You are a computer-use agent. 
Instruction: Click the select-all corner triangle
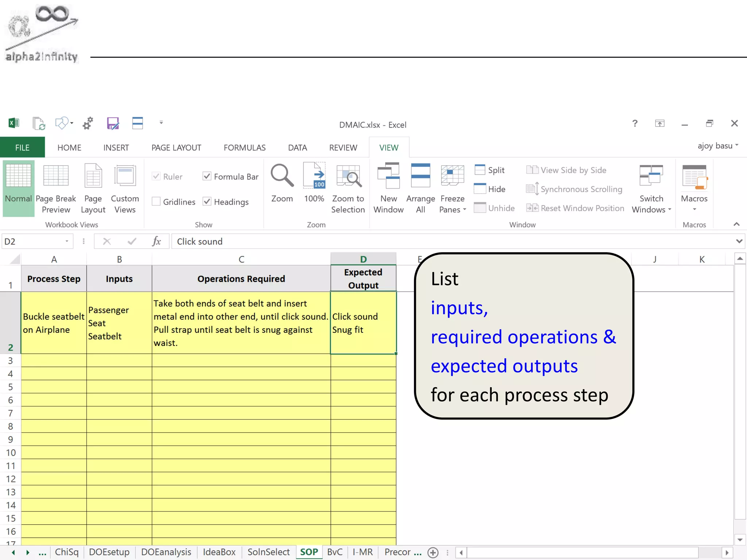(x=15, y=259)
